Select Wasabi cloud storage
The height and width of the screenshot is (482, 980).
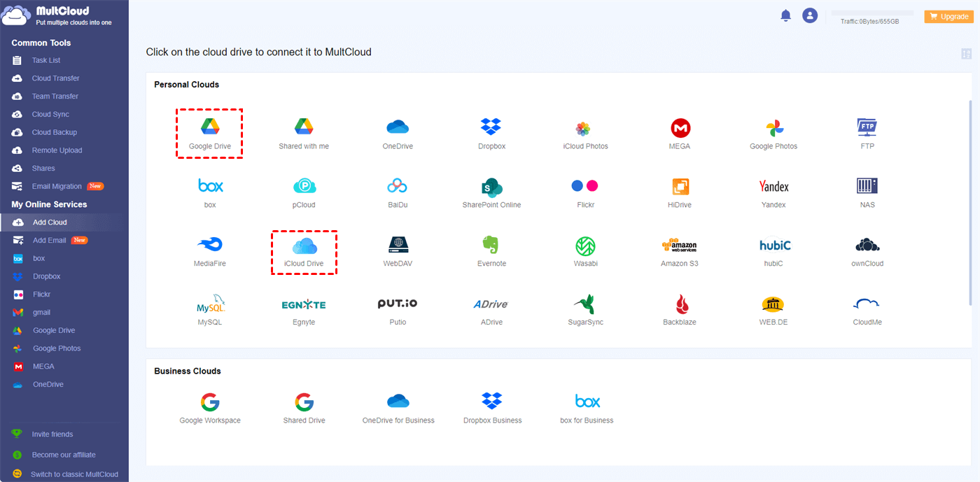point(585,250)
